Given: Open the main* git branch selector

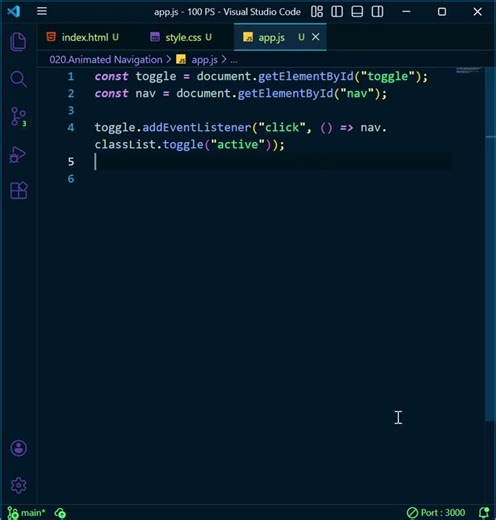Looking at the screenshot, I should pos(26,513).
